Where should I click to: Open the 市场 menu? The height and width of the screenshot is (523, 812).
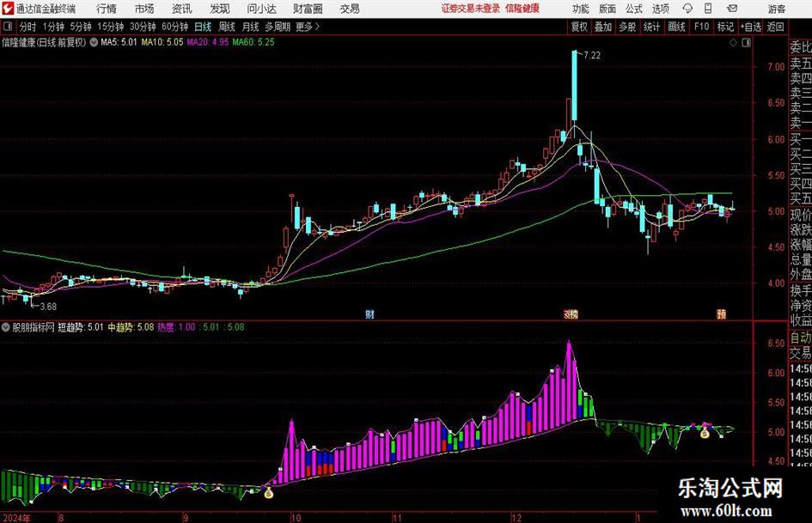point(144,9)
